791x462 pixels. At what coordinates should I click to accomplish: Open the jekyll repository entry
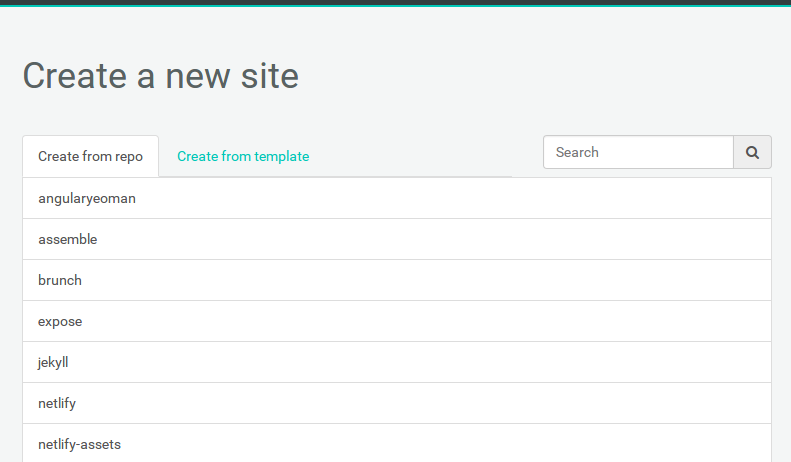click(397, 362)
